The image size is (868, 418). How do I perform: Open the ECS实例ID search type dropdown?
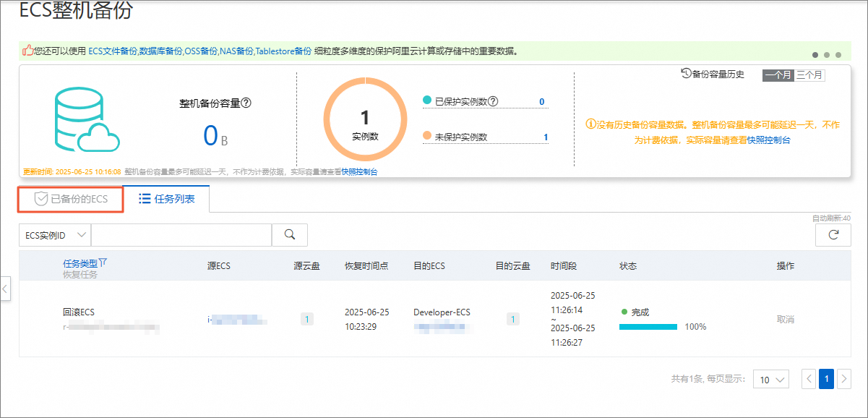pyautogui.click(x=55, y=234)
